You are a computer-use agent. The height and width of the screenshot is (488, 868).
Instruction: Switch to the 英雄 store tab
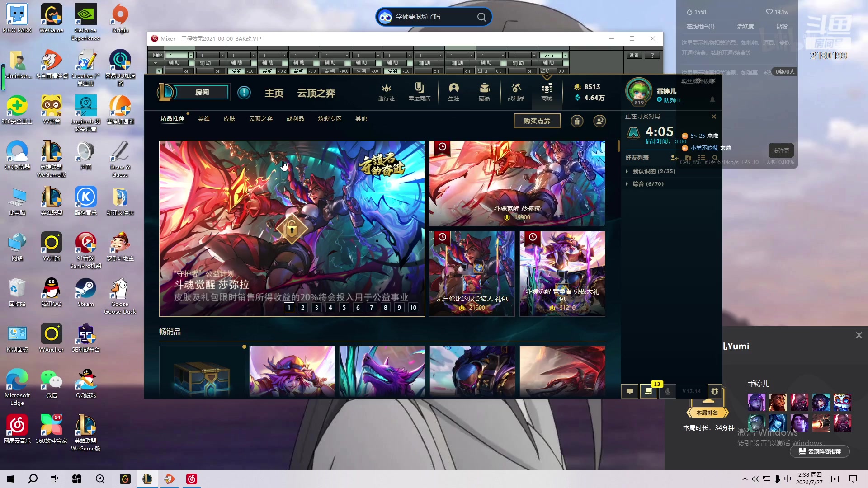click(x=204, y=119)
